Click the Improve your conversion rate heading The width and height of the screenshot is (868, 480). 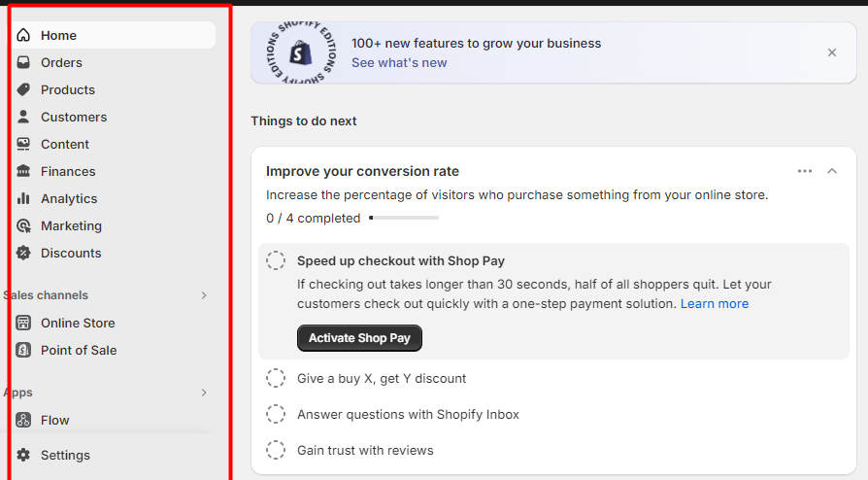tap(362, 171)
